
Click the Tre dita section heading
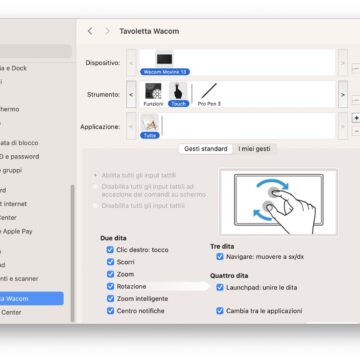coord(222,246)
